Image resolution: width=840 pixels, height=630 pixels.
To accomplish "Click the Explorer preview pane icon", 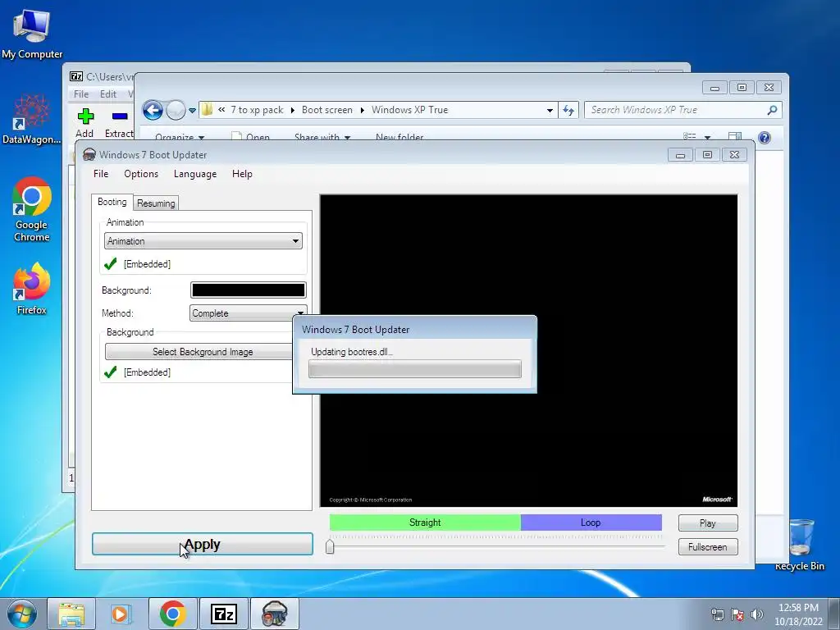I will pyautogui.click(x=735, y=137).
